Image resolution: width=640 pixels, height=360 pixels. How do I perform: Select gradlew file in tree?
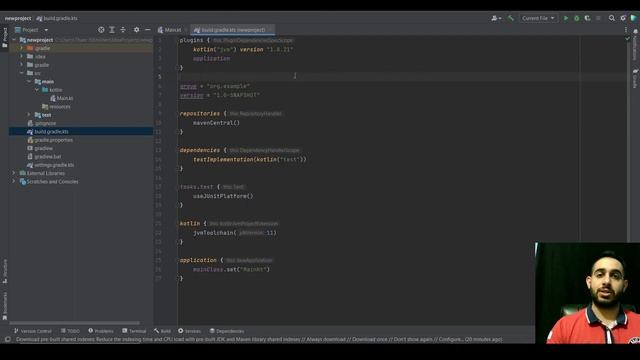point(40,148)
